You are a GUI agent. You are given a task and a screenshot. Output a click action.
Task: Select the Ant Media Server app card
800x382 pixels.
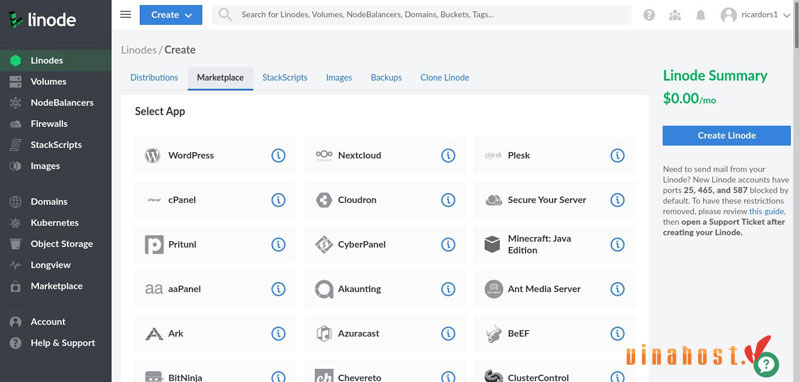(x=555, y=289)
